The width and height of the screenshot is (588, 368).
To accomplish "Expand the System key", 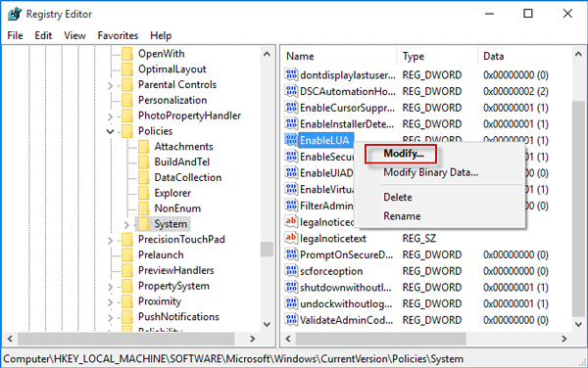I will [126, 225].
